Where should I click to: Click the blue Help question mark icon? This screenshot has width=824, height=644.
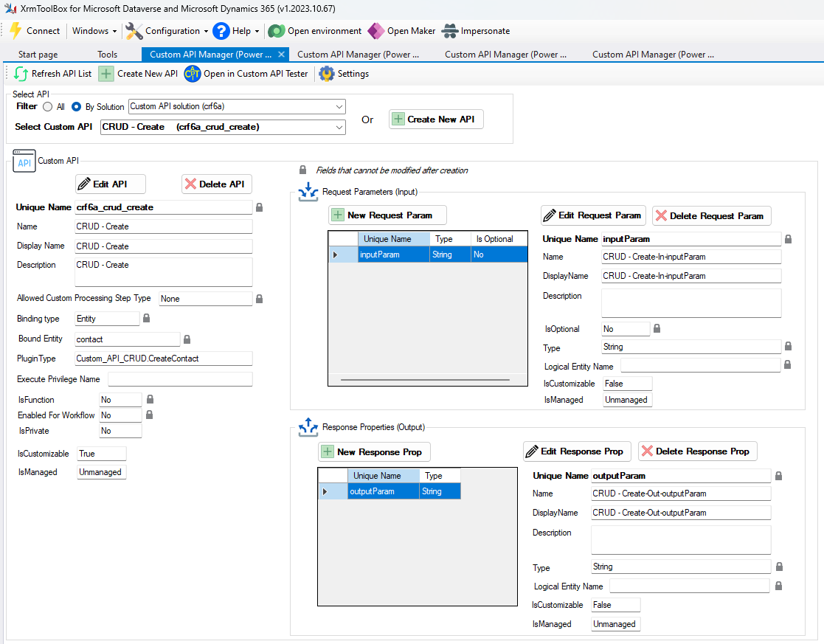(x=221, y=31)
